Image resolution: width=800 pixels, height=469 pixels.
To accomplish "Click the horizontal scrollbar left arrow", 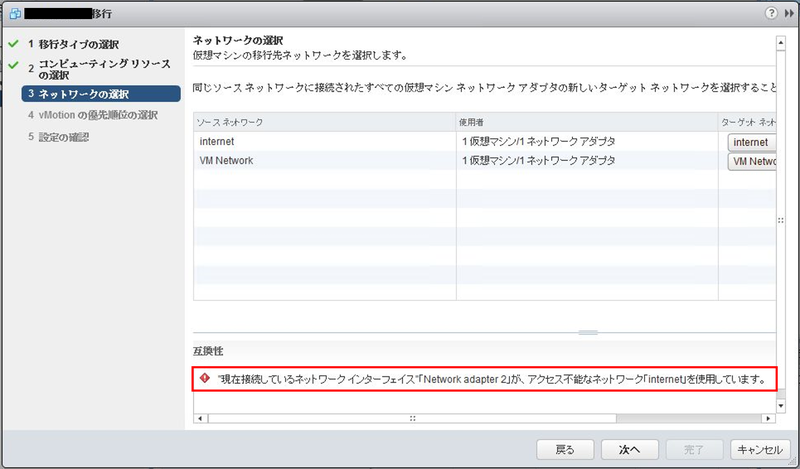I will click(x=200, y=418).
